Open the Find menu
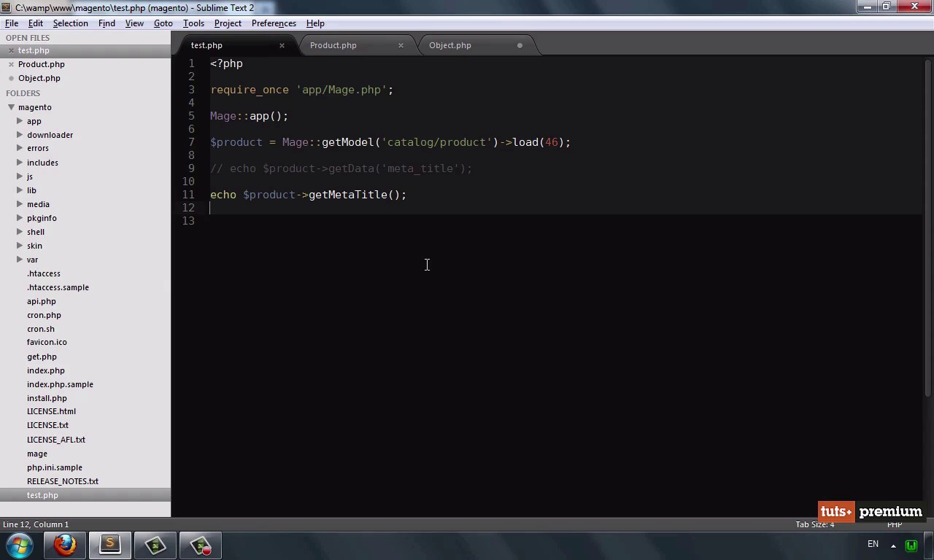934x560 pixels. coord(107,23)
